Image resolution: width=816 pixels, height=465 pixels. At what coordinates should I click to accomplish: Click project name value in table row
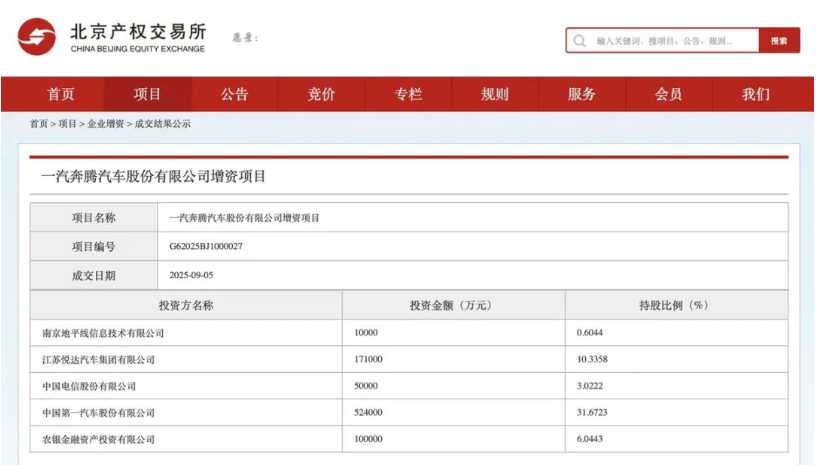pos(244,218)
